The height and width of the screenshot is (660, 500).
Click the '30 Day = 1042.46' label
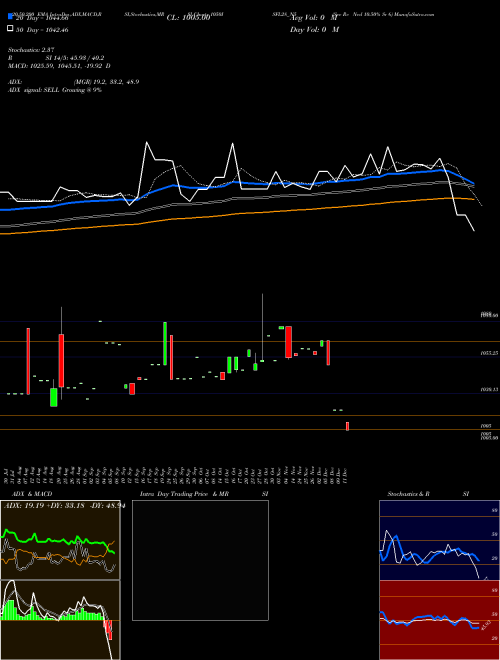[x=42, y=30]
